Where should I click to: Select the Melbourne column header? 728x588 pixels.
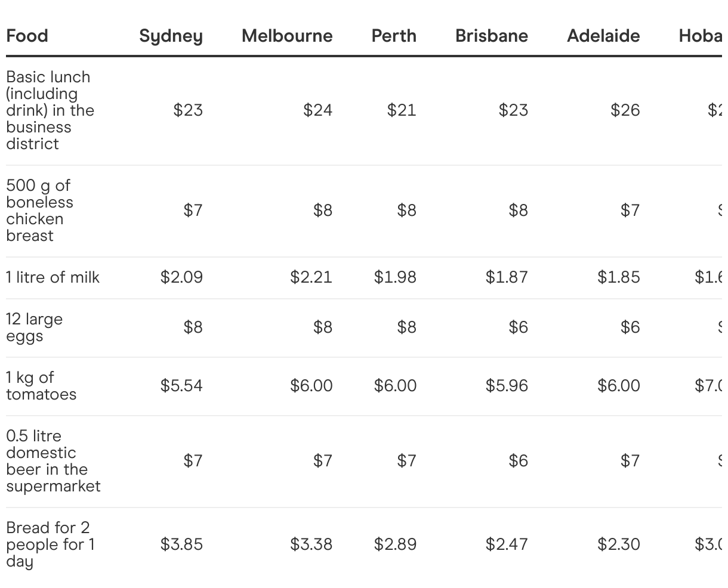click(287, 36)
